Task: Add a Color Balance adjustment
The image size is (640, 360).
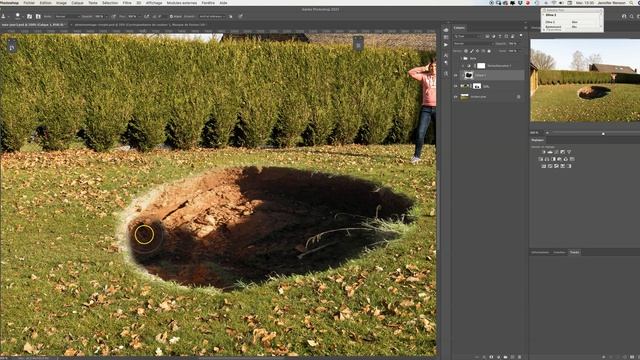Action: (547, 159)
